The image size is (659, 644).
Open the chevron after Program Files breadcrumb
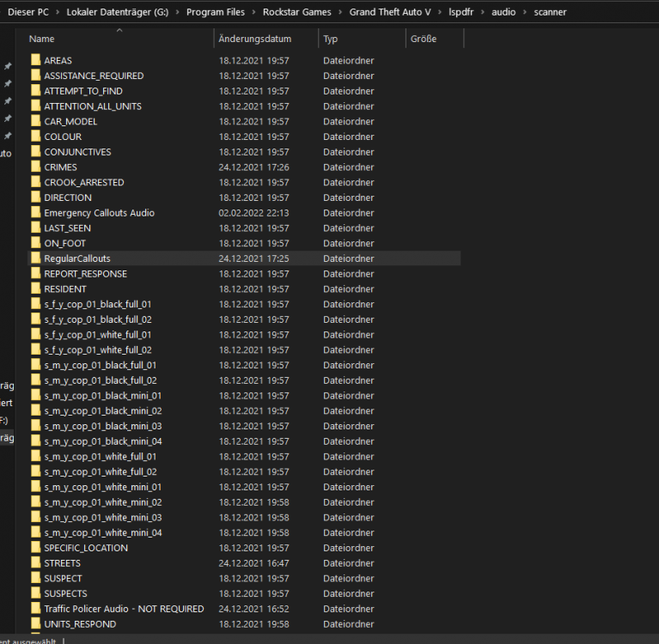point(255,12)
